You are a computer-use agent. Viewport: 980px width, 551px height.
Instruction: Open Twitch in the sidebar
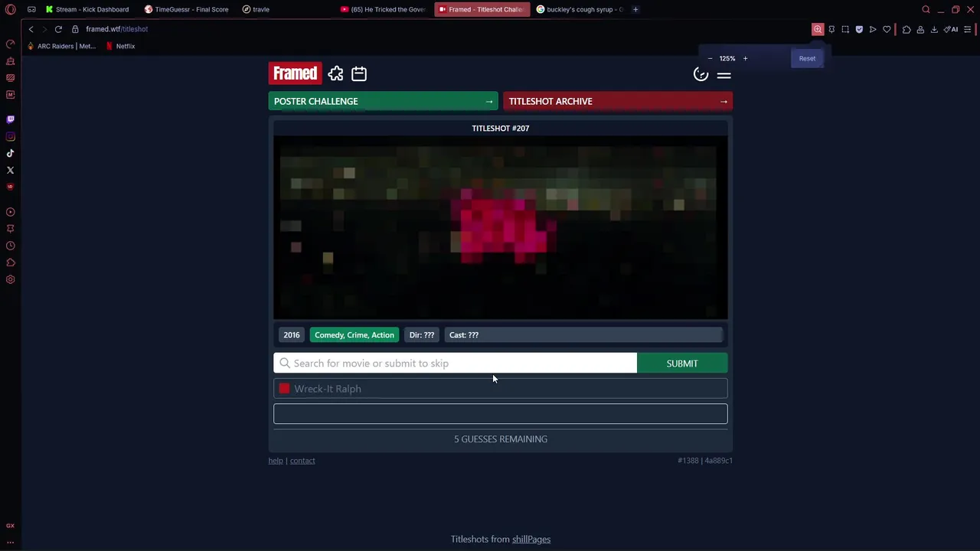pos(10,119)
